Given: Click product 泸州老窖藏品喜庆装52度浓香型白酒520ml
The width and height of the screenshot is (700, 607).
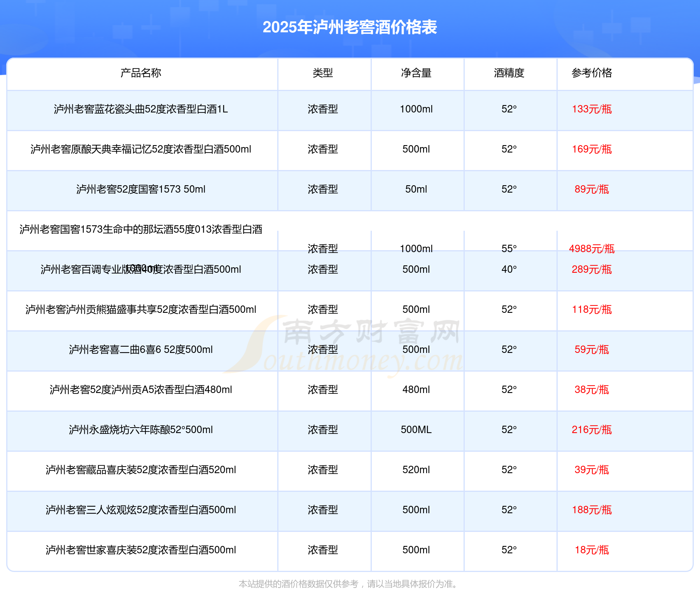Looking at the screenshot, I should pos(141,470).
